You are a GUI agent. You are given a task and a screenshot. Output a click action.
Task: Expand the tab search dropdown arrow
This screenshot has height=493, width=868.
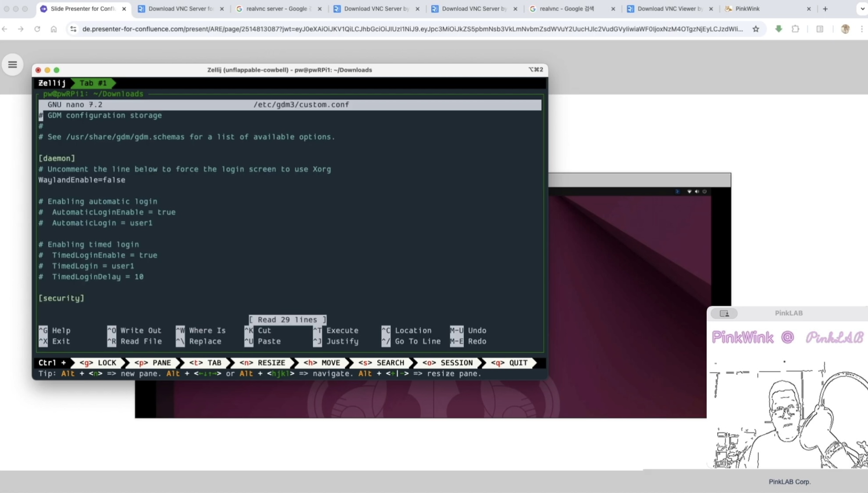pos(862,9)
